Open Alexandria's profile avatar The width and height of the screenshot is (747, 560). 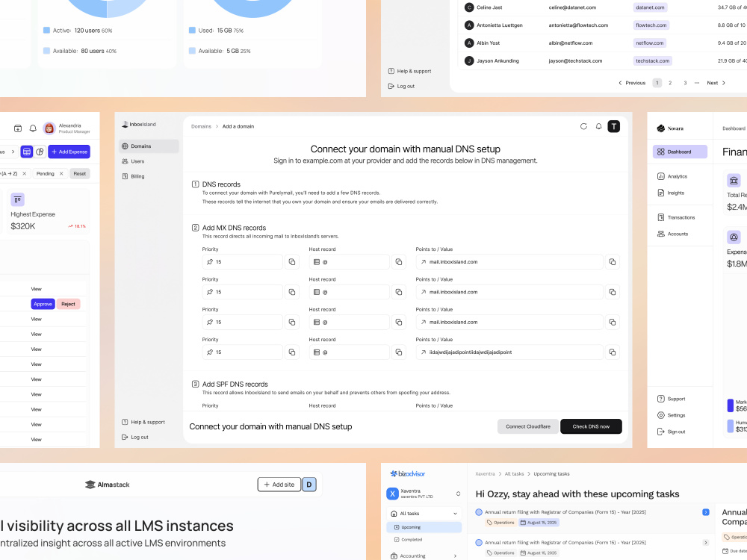49,128
